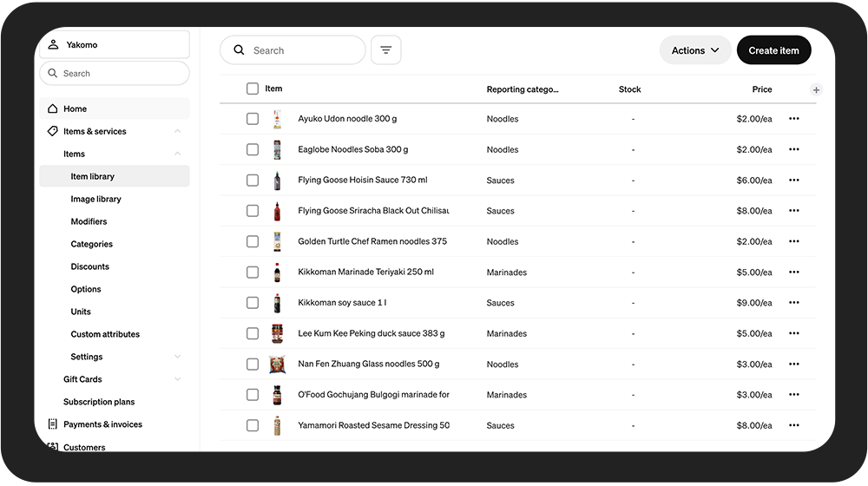Click the Reporting category column header
This screenshot has width=868, height=486.
tap(523, 89)
